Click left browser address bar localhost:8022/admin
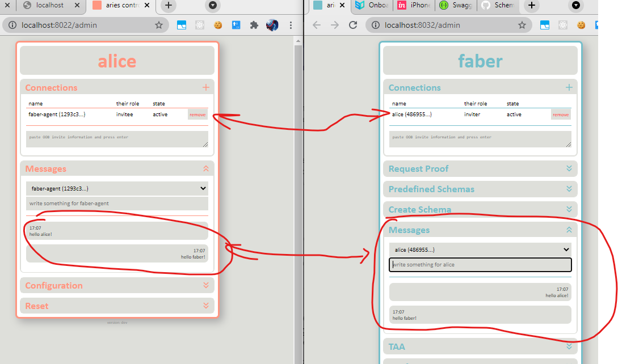 click(x=87, y=25)
